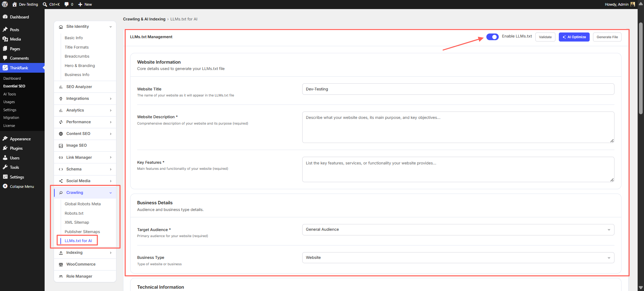
Task: Click the Posts pin icon
Action: pos(5,29)
